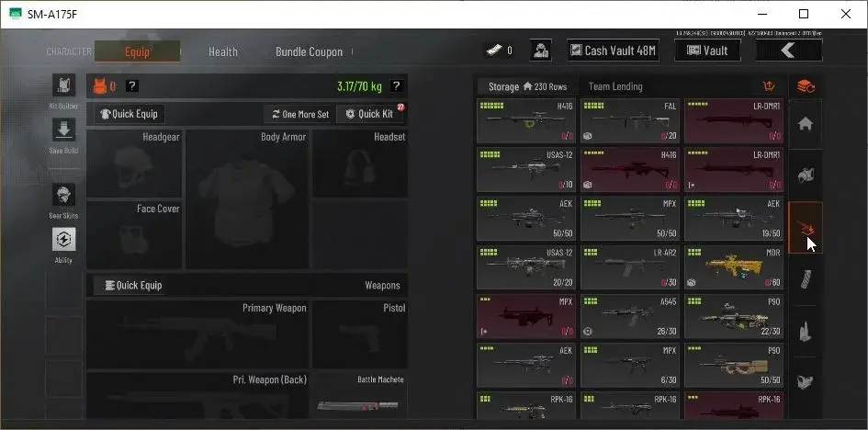Switch to the Health tab

(x=222, y=51)
